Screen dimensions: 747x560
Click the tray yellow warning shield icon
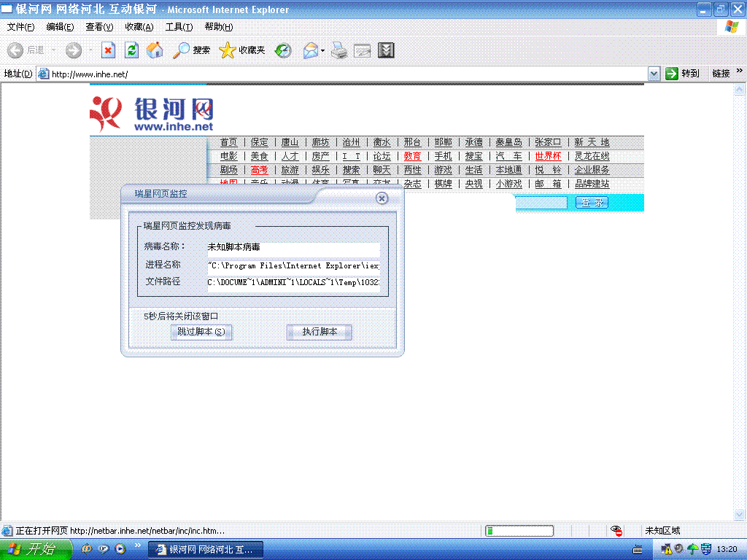(x=666, y=550)
